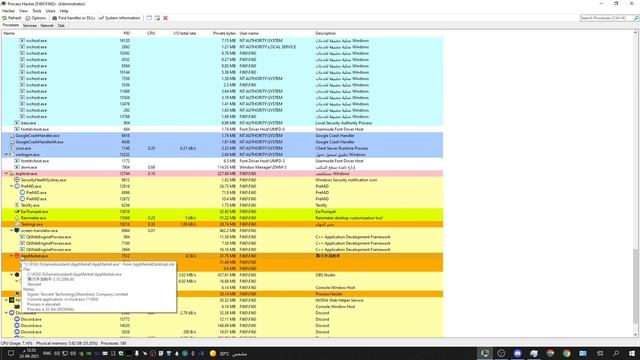
Task: Switch to the Network tab
Action: click(47, 26)
